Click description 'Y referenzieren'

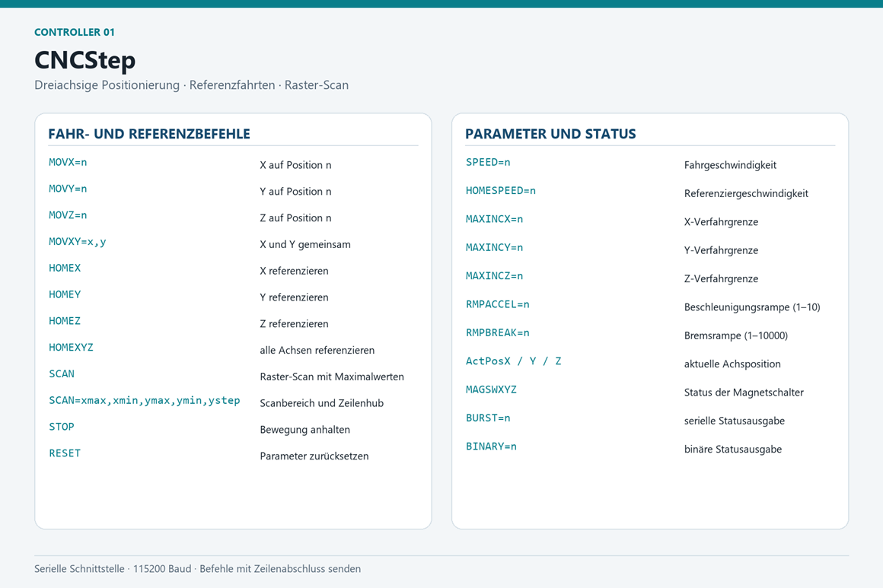click(294, 297)
